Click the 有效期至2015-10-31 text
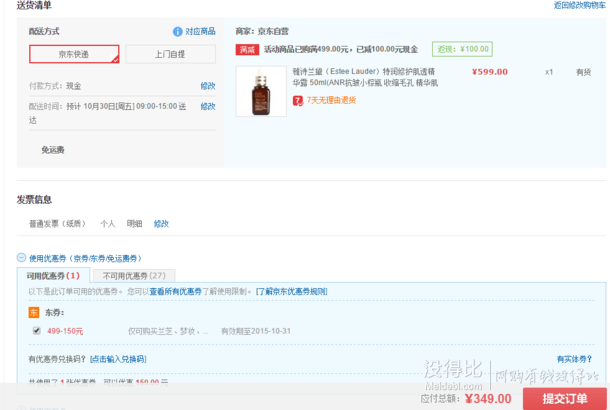The height and width of the screenshot is (410, 610). tap(256, 331)
